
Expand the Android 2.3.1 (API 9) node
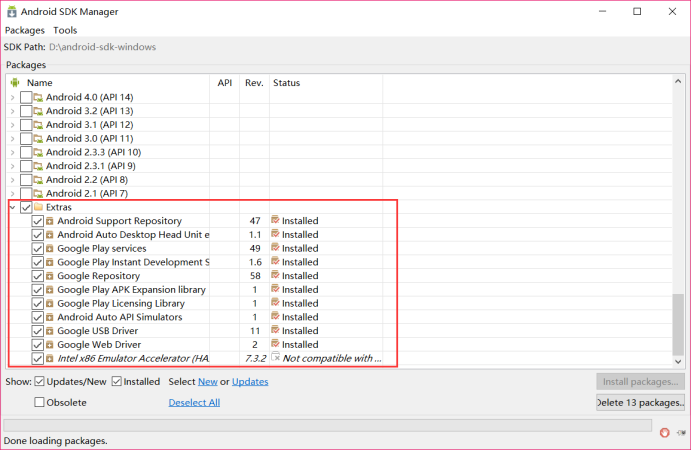tap(12, 166)
